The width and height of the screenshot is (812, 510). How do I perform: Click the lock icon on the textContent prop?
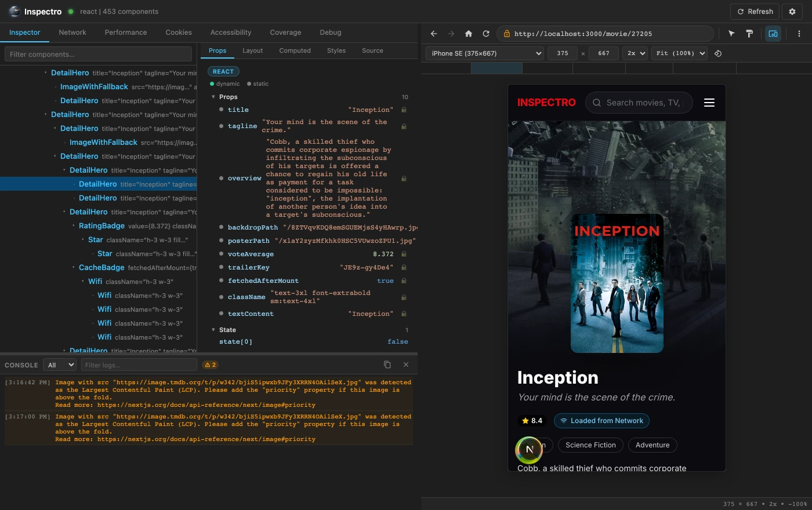404,314
